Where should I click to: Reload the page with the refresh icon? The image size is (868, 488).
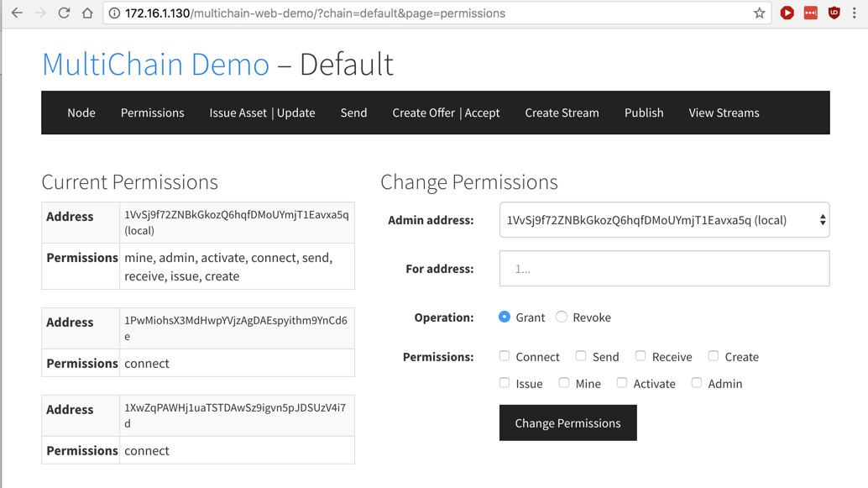64,13
